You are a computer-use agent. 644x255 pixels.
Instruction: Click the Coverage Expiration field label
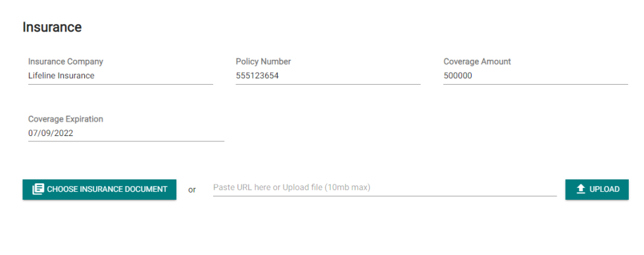66,119
